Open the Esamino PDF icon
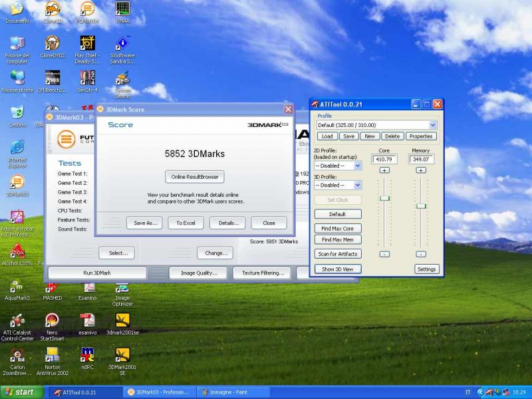The height and width of the screenshot is (399, 532). (88, 290)
